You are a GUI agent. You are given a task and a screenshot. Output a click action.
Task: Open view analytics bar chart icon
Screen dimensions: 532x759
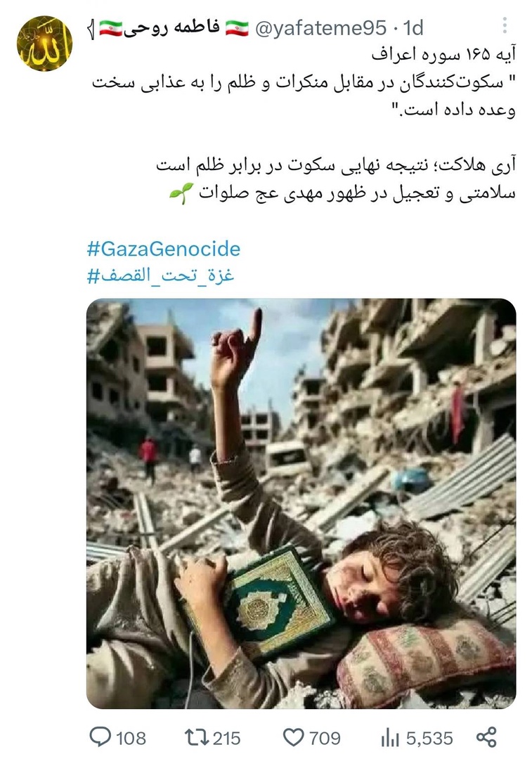[389, 738]
